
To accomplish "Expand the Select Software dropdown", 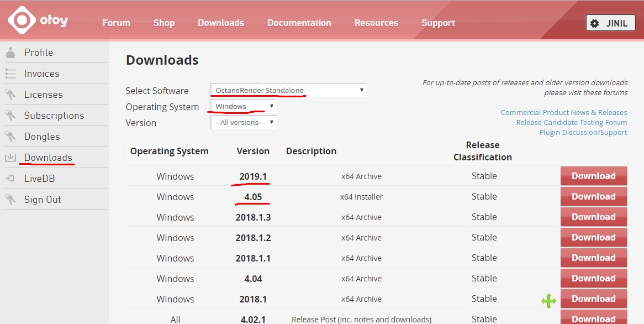I will point(288,90).
